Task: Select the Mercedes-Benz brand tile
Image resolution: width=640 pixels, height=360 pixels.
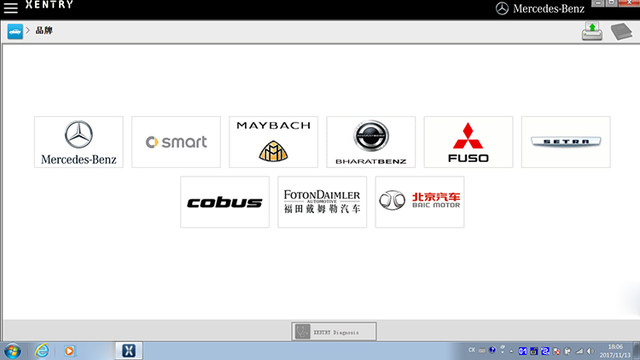Action: (79, 142)
